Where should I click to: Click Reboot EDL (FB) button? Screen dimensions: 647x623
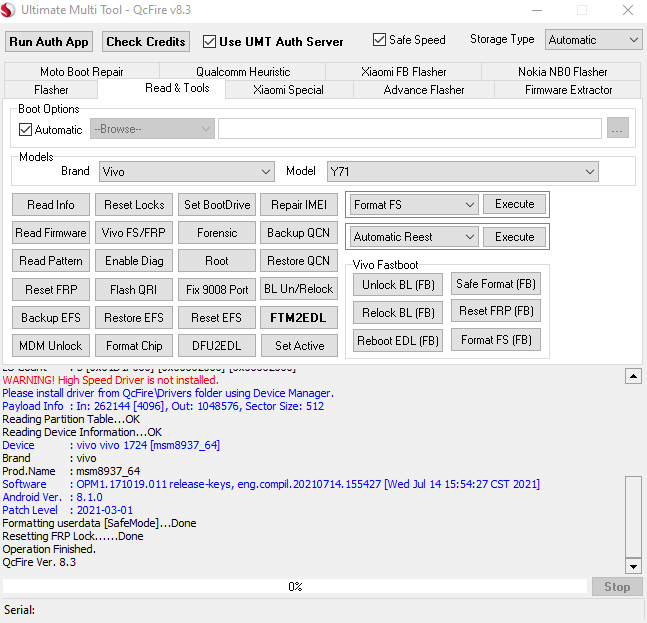398,341
